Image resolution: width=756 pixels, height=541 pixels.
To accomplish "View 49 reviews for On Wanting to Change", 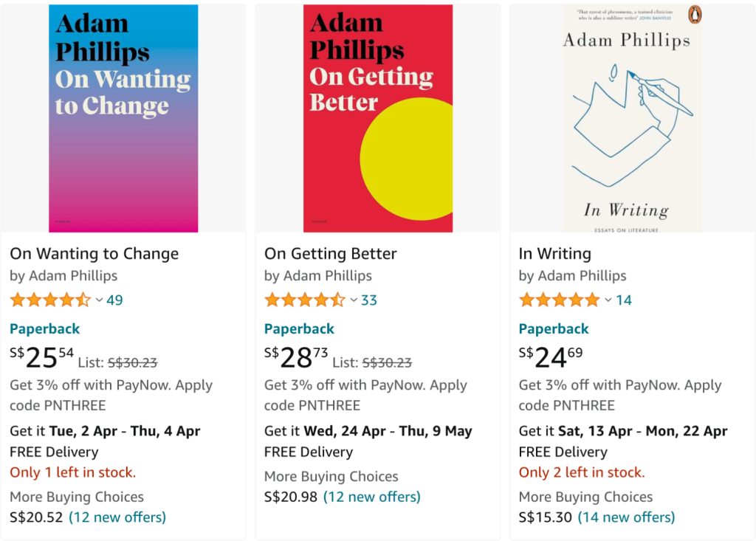I will (114, 300).
